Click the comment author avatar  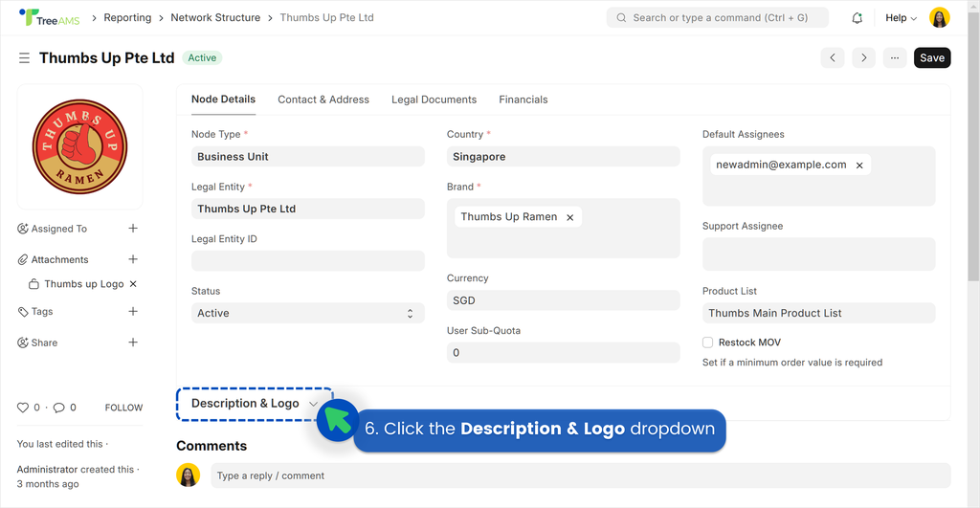point(189,475)
